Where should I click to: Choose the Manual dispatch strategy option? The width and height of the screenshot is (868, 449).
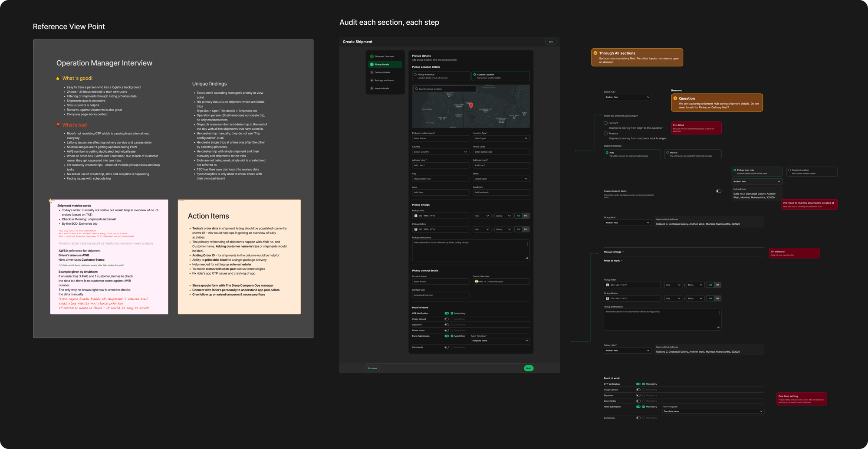tap(693, 154)
